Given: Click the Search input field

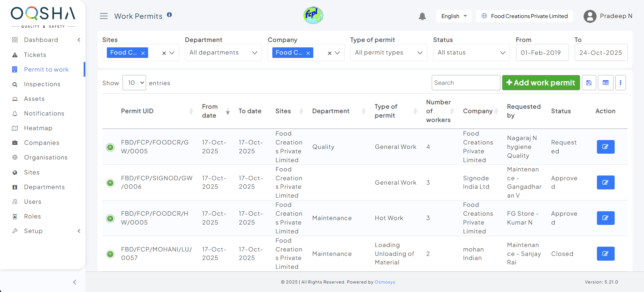Looking at the screenshot, I should [466, 83].
